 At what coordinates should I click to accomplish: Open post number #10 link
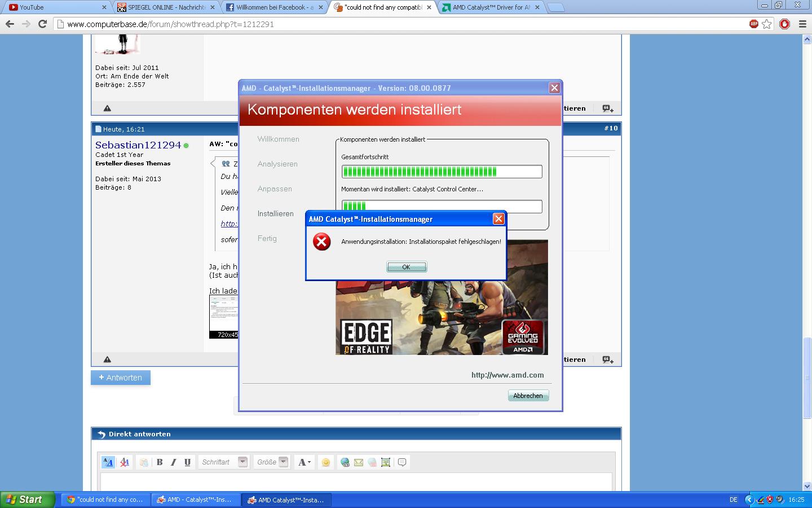pos(611,128)
